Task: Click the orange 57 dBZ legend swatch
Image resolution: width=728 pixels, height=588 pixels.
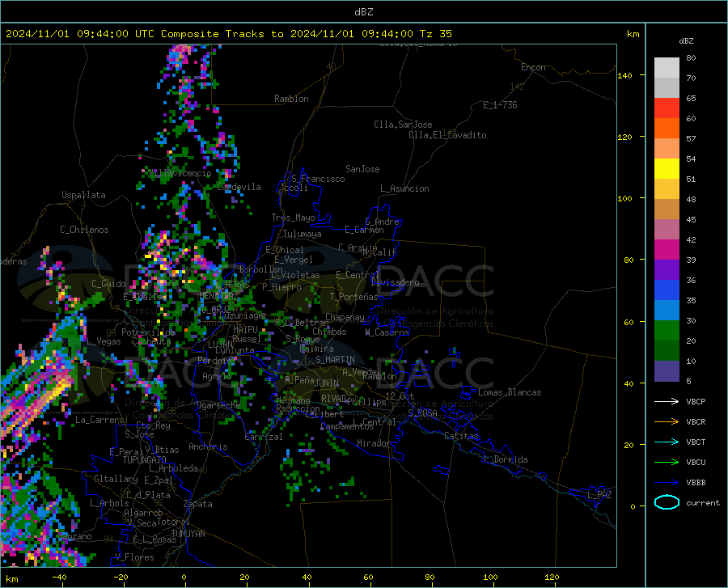Action: 667,129
